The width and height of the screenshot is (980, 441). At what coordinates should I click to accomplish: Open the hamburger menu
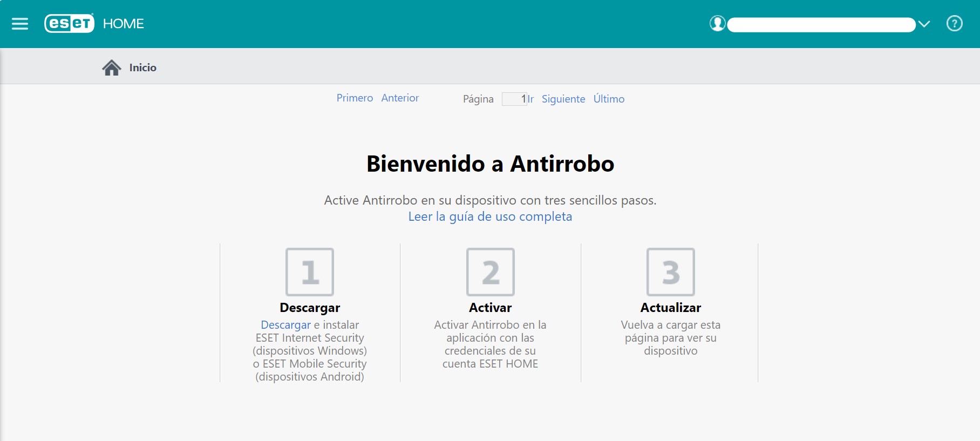coord(20,24)
